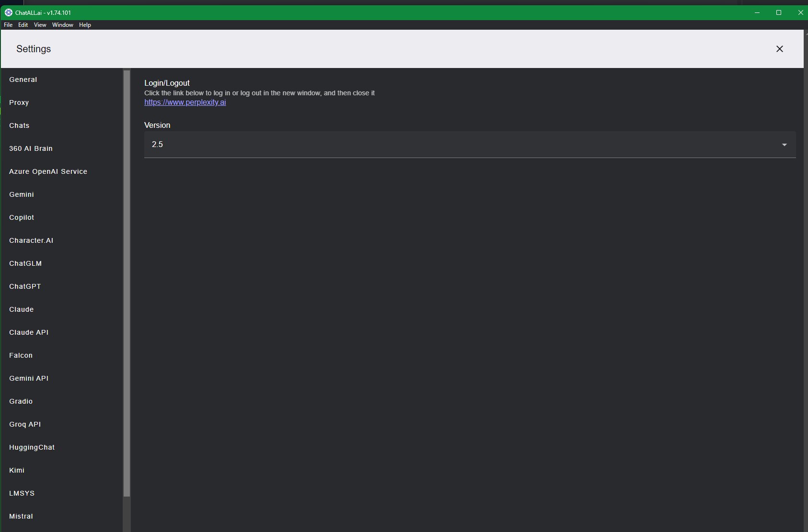Image resolution: width=808 pixels, height=532 pixels.
Task: Select the Chats settings tab
Action: pos(61,125)
